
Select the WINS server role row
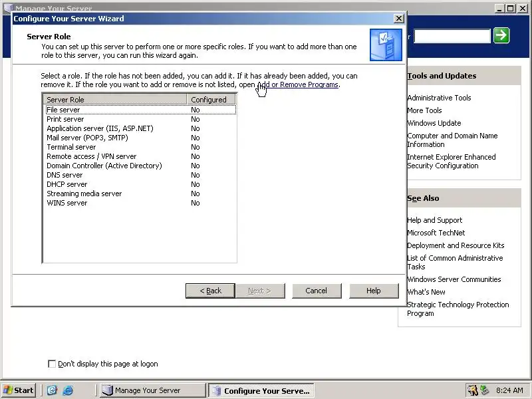click(x=140, y=203)
